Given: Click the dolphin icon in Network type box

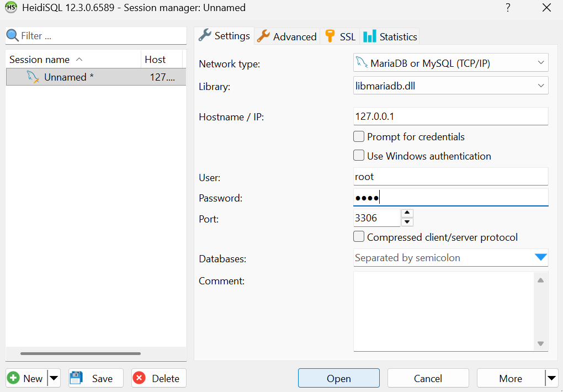Looking at the screenshot, I should click(362, 63).
